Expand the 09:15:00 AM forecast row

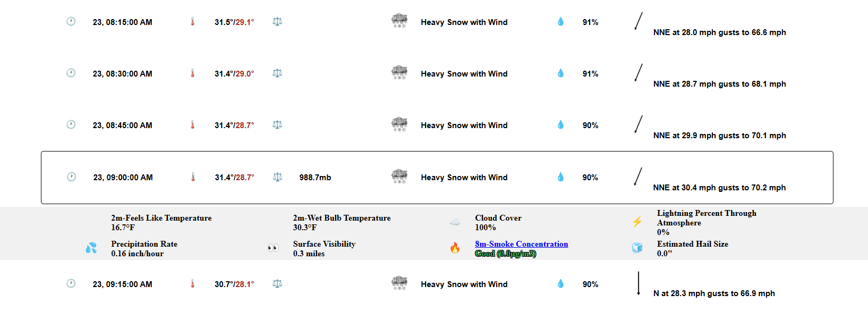[437, 284]
